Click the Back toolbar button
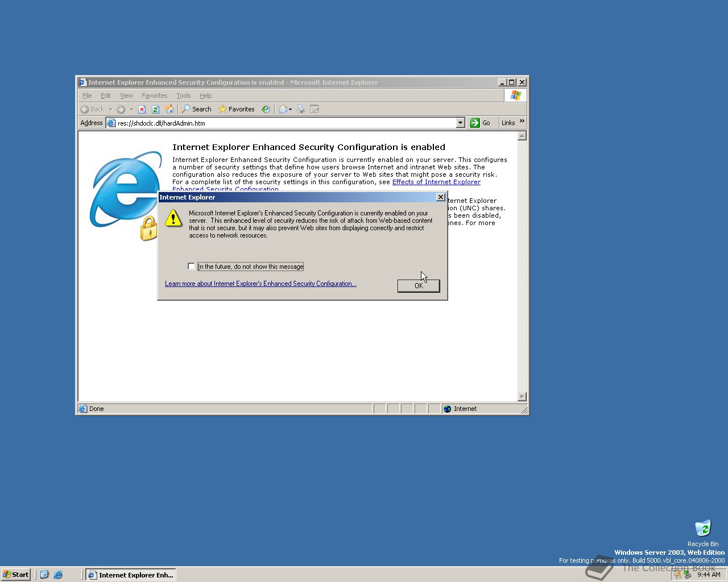This screenshot has width=728, height=582. tap(93, 109)
